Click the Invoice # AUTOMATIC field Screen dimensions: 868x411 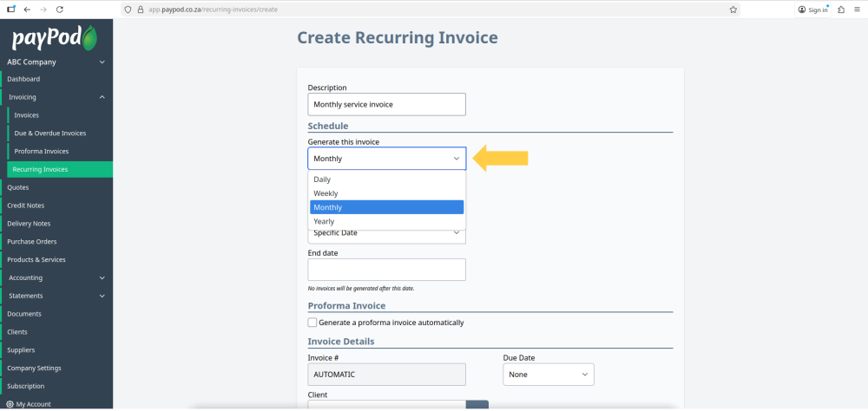pyautogui.click(x=387, y=375)
